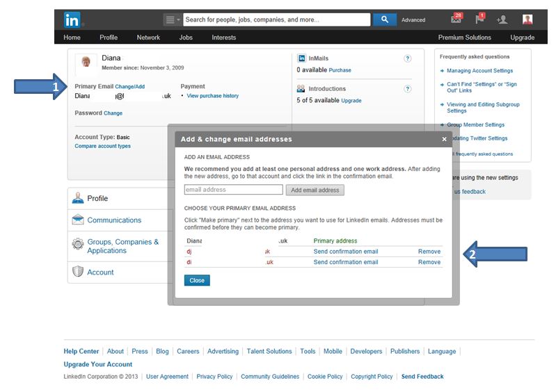Open Managing Account Settings FAQ
This screenshot has height=392, width=556.
(479, 71)
